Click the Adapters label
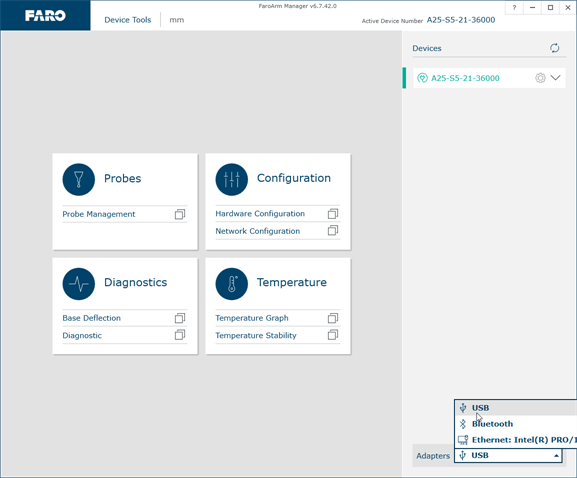 click(x=433, y=456)
